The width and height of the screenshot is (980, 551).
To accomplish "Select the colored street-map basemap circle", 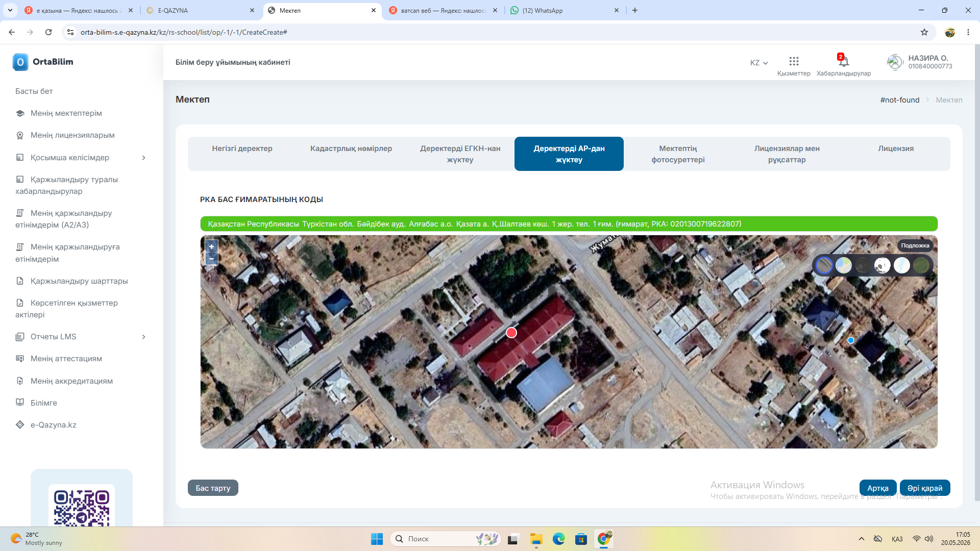I will pyautogui.click(x=844, y=265).
